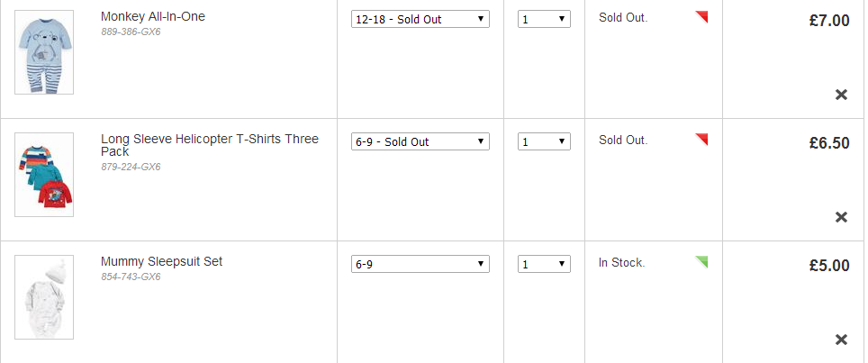Open Helicopter T-Shirts Three Pack image
This screenshot has width=868, height=363.
click(x=43, y=175)
